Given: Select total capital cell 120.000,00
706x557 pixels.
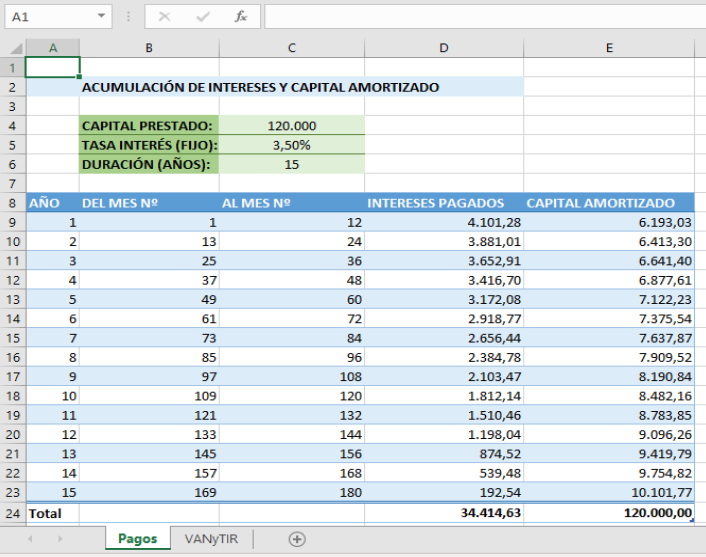Looking at the screenshot, I should [x=609, y=513].
